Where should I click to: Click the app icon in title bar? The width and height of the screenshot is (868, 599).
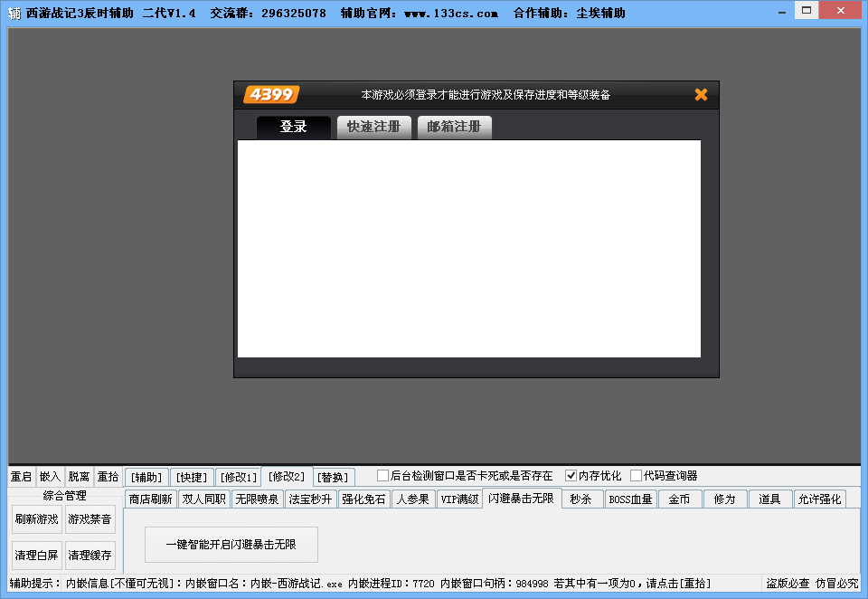[14, 13]
